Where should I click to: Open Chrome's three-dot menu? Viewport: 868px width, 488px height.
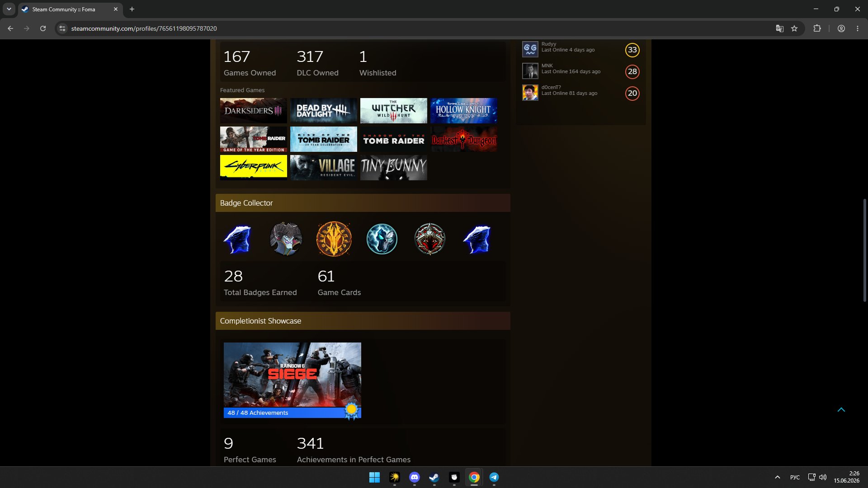(858, 28)
